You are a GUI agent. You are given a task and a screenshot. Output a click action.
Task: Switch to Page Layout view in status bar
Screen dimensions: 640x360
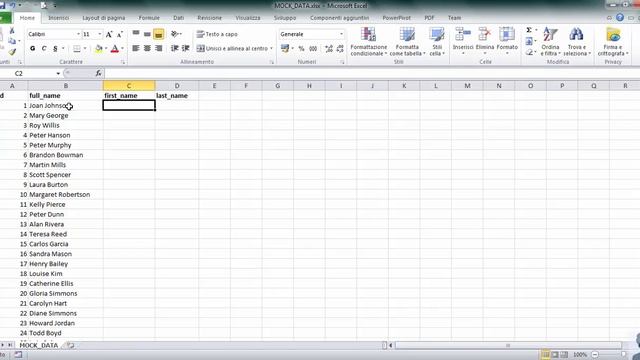555,354
